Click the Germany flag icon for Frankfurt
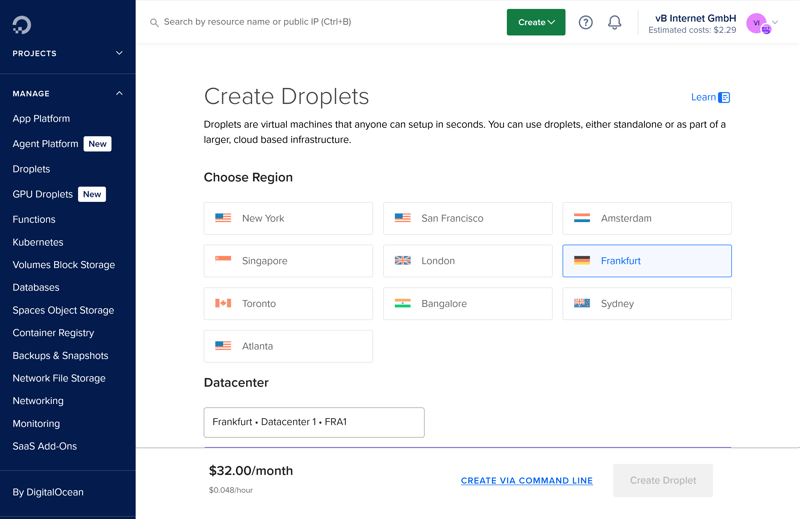800x519 pixels. tap(582, 261)
